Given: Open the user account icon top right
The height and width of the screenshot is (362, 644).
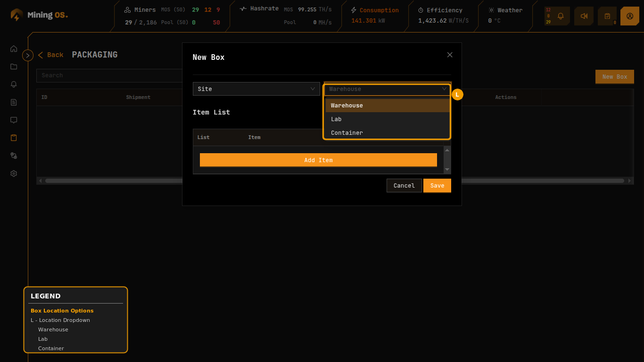Looking at the screenshot, I should (630, 16).
